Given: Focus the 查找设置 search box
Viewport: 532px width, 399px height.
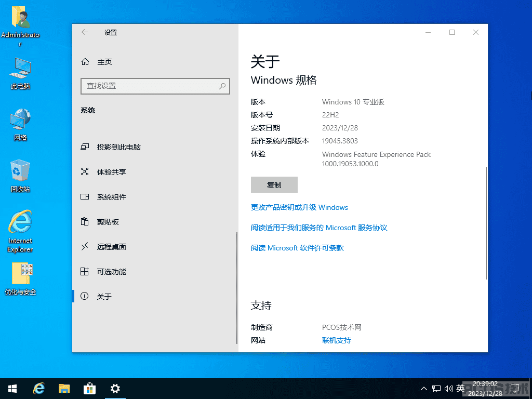Looking at the screenshot, I should pos(155,86).
